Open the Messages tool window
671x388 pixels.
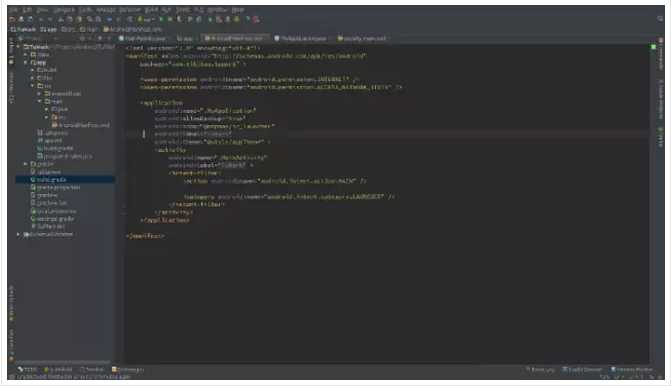click(128, 370)
